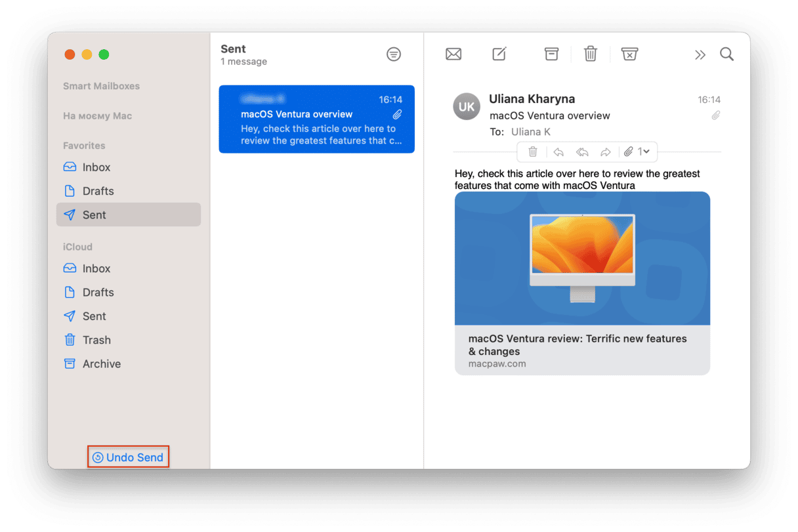Open the iCloud Drafts mailbox
This screenshot has height=532, width=798.
(129, 292)
